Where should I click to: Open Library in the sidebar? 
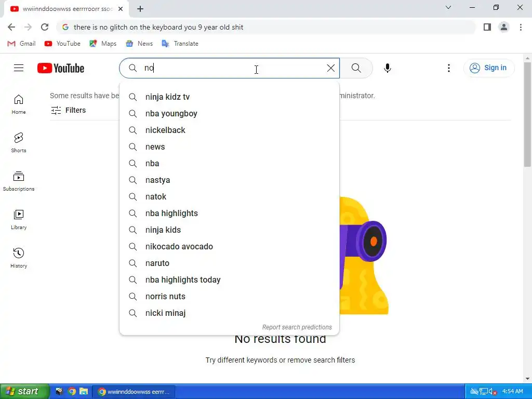point(19,220)
